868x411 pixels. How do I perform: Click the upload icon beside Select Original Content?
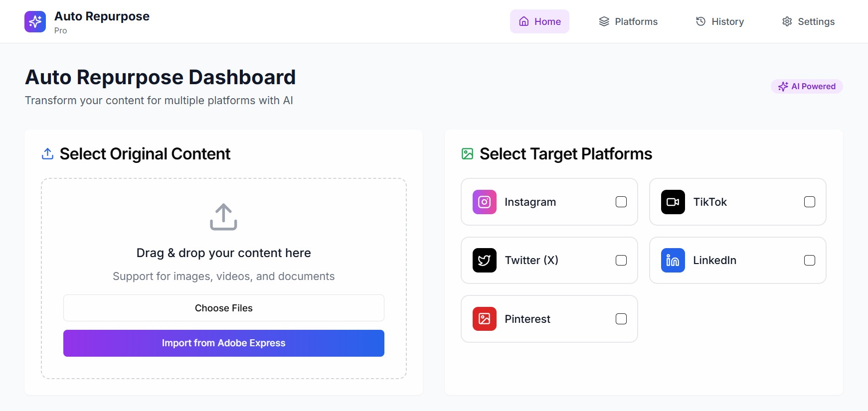pyautogui.click(x=47, y=154)
